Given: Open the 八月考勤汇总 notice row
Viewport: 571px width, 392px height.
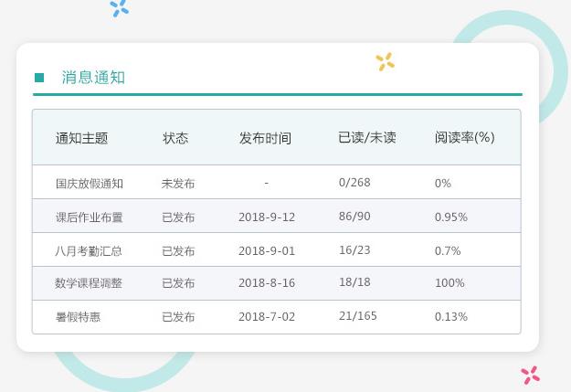Looking at the screenshot, I should pos(277,250).
